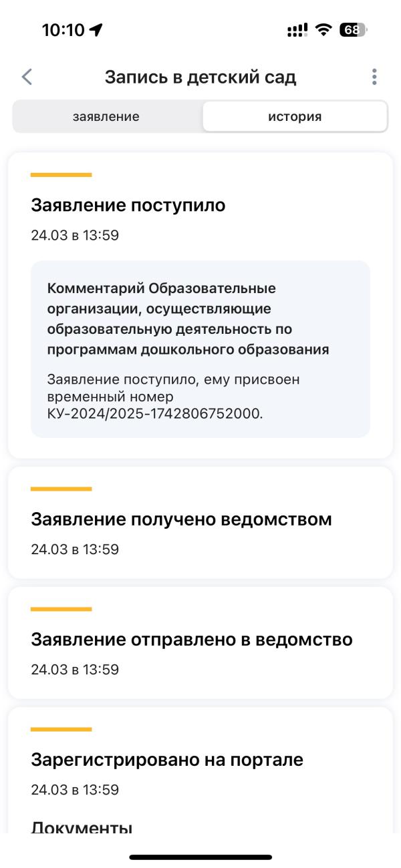
Task: Tap the 10:10 clock in status bar
Action: point(62,30)
